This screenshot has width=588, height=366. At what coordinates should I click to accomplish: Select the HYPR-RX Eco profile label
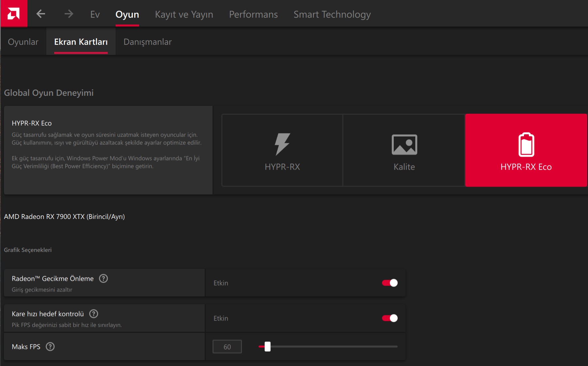526,167
